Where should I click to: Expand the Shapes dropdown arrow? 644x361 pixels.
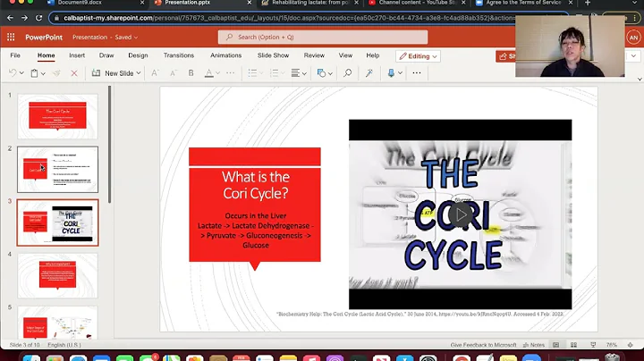click(x=330, y=73)
